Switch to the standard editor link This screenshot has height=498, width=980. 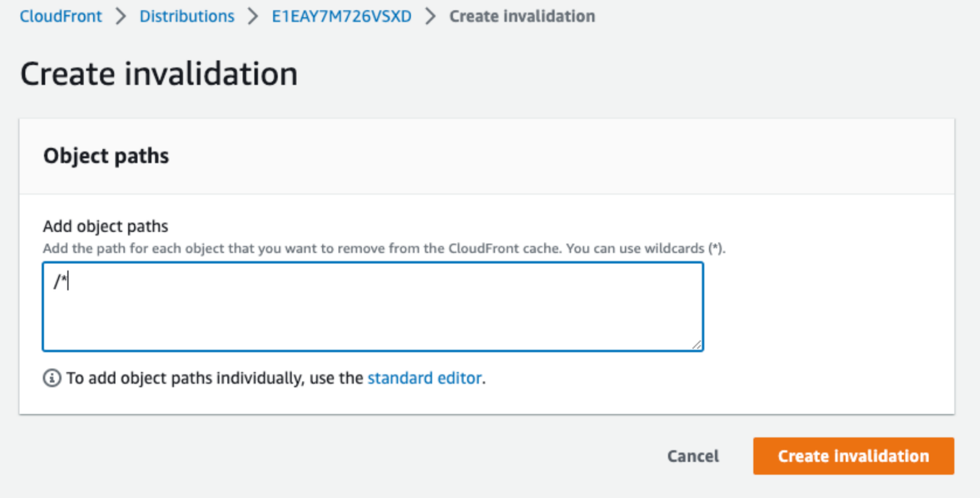pyautogui.click(x=424, y=379)
